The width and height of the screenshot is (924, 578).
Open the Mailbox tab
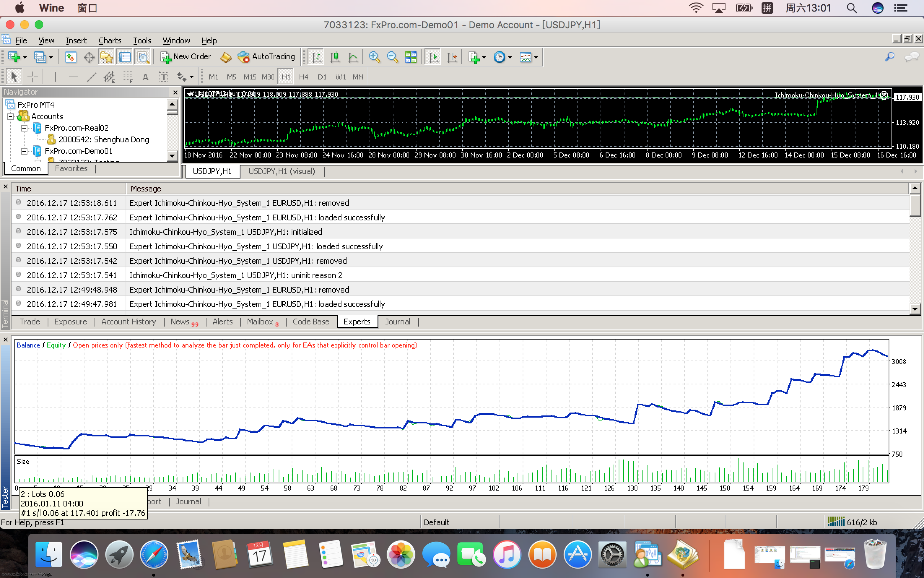click(262, 322)
